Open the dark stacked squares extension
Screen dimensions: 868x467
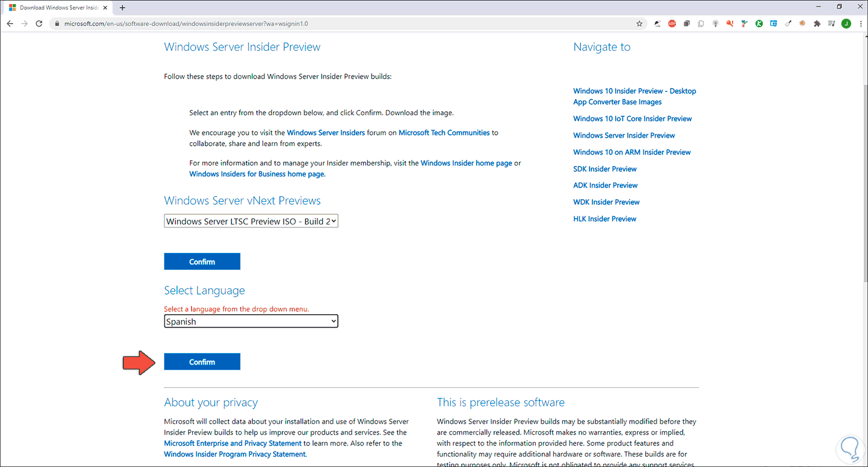click(686, 24)
